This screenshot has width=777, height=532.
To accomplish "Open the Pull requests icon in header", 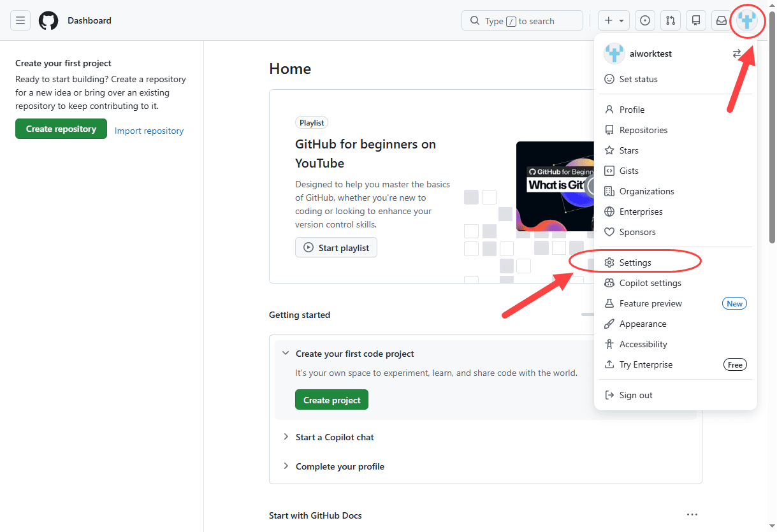I will pyautogui.click(x=671, y=20).
